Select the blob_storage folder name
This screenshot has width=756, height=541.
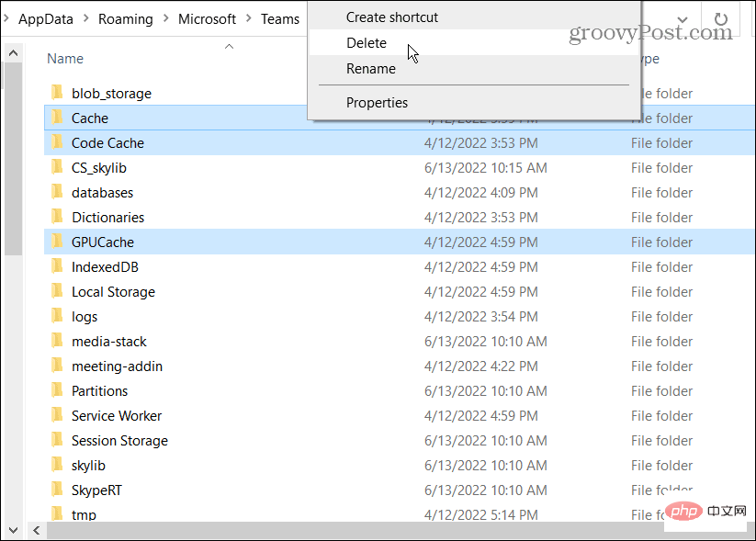[x=111, y=93]
